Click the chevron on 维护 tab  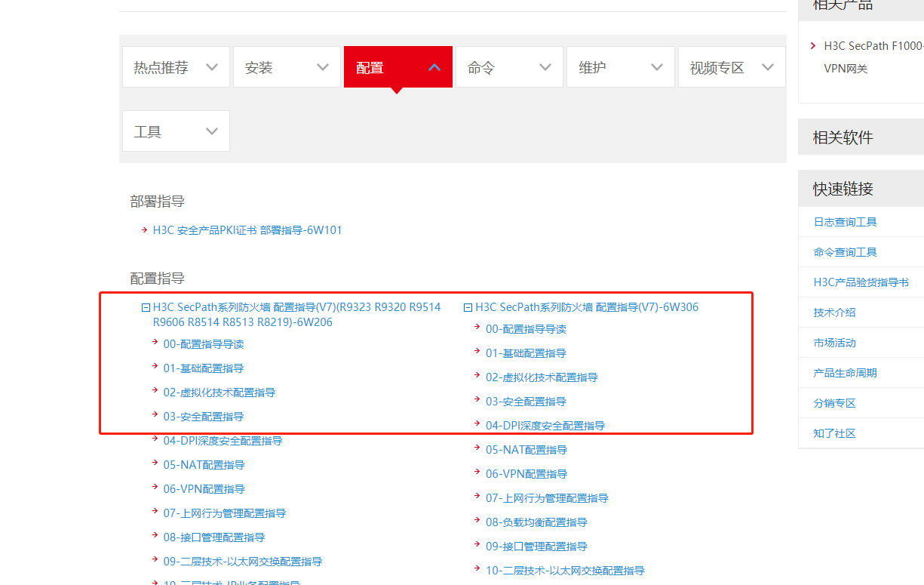tap(657, 67)
